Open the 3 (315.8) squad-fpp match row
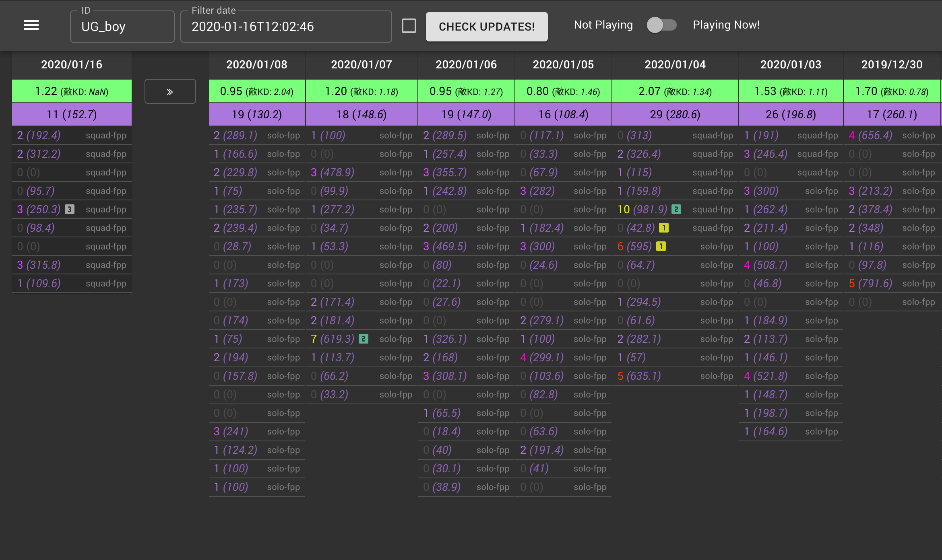942x560 pixels. coord(72,265)
